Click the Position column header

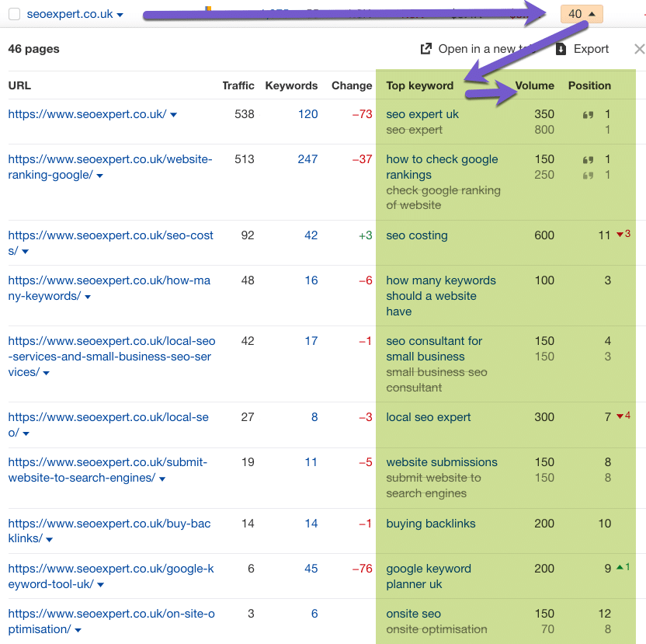(589, 85)
